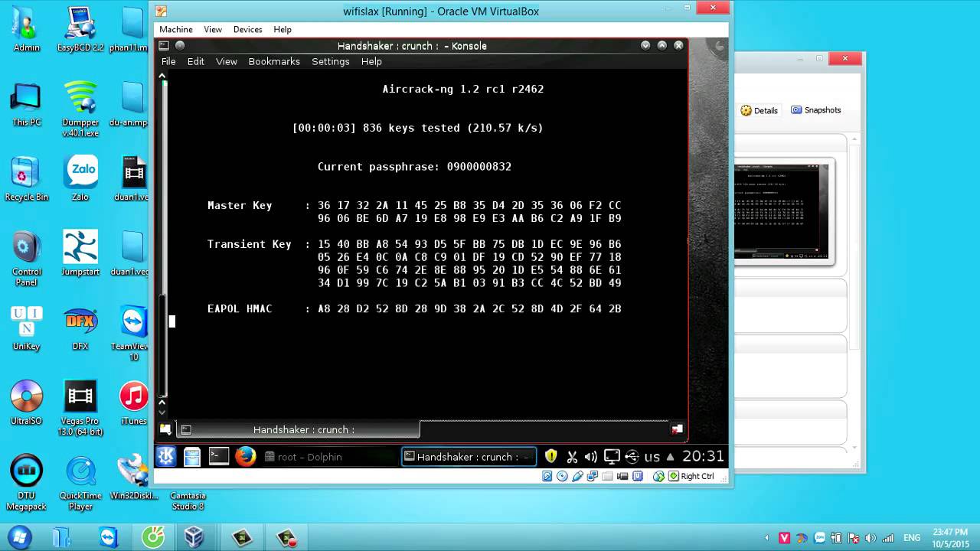Image resolution: width=980 pixels, height=551 pixels.
Task: Open DFX desktop icon
Action: [x=80, y=328]
